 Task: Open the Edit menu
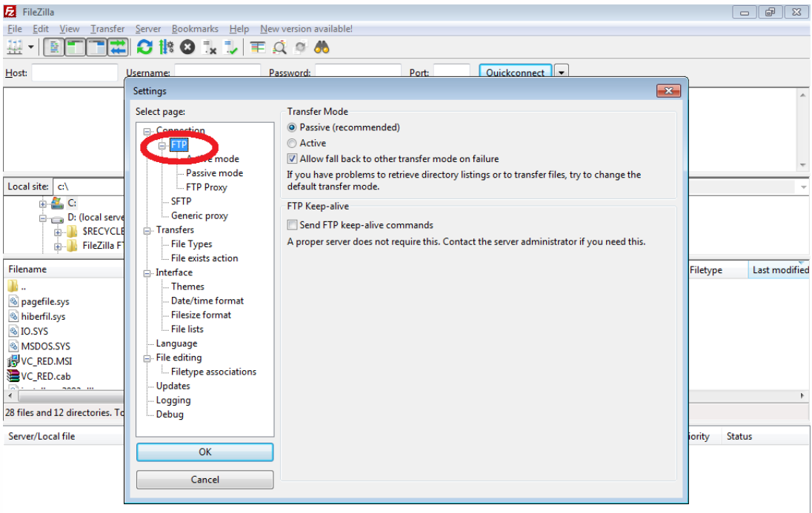[41, 29]
